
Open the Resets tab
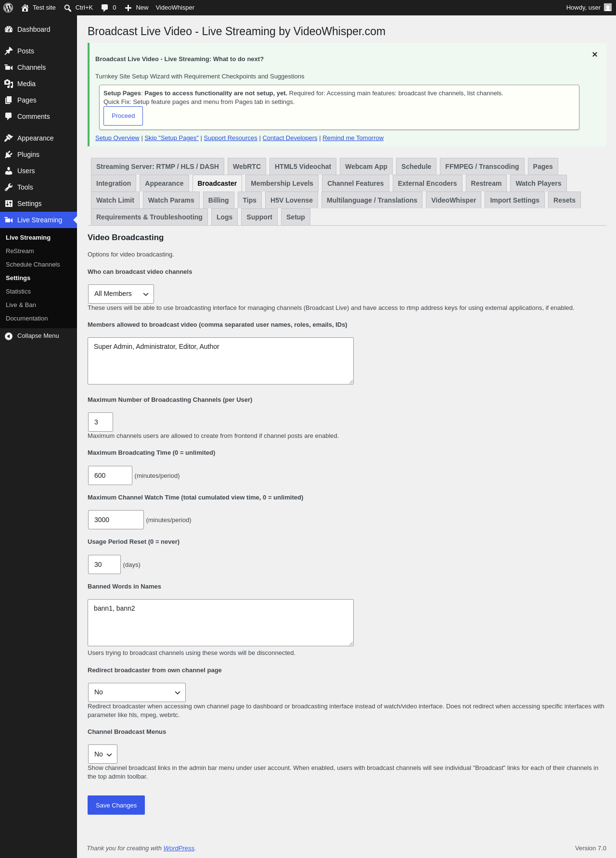(565, 200)
